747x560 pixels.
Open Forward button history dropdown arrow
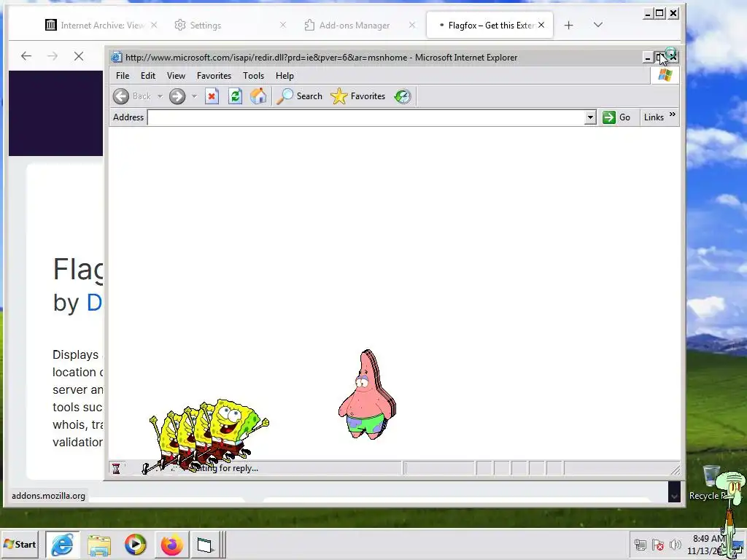(x=194, y=96)
